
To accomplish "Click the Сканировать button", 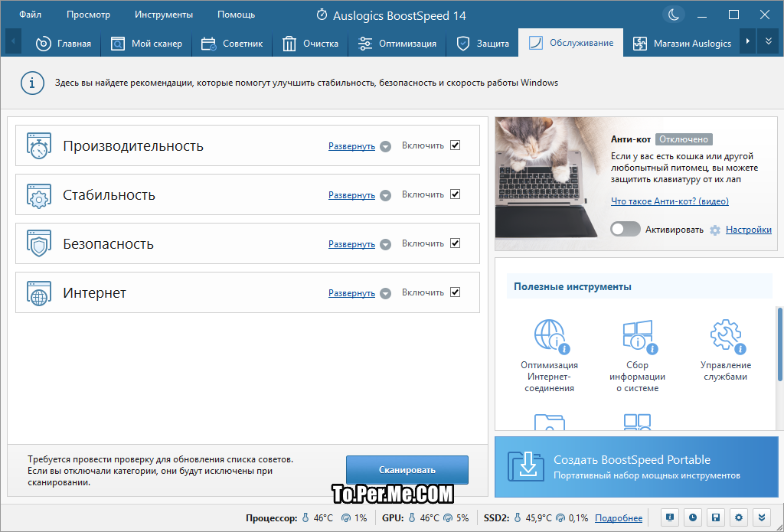I will tap(407, 470).
